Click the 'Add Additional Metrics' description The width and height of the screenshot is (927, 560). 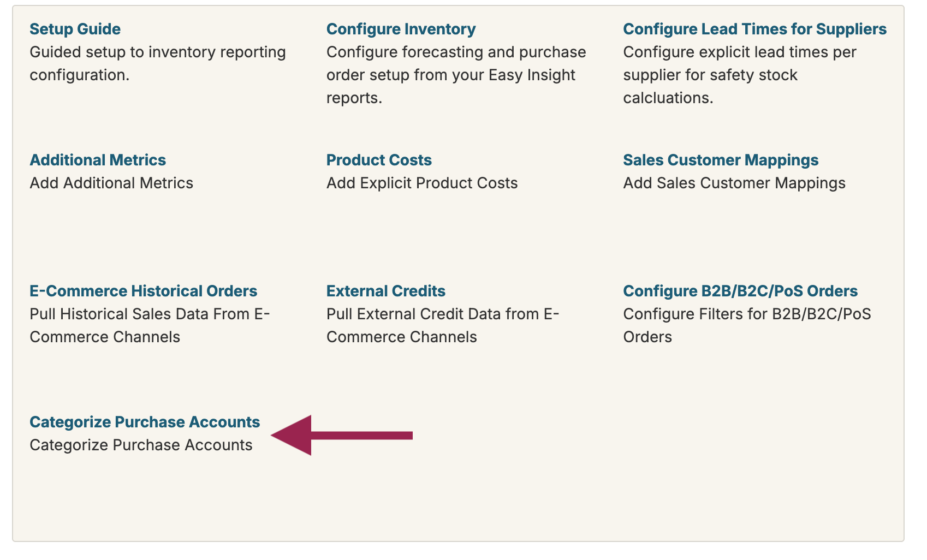(x=111, y=183)
